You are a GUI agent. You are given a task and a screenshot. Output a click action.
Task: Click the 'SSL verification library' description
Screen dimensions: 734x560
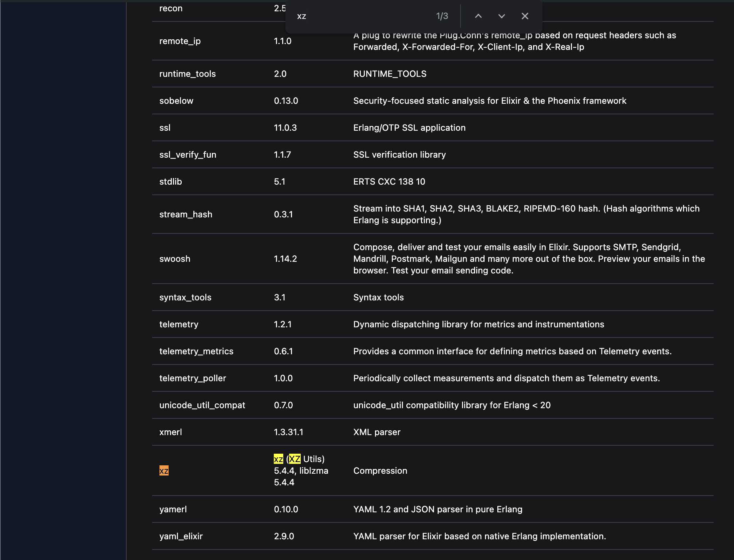click(399, 155)
